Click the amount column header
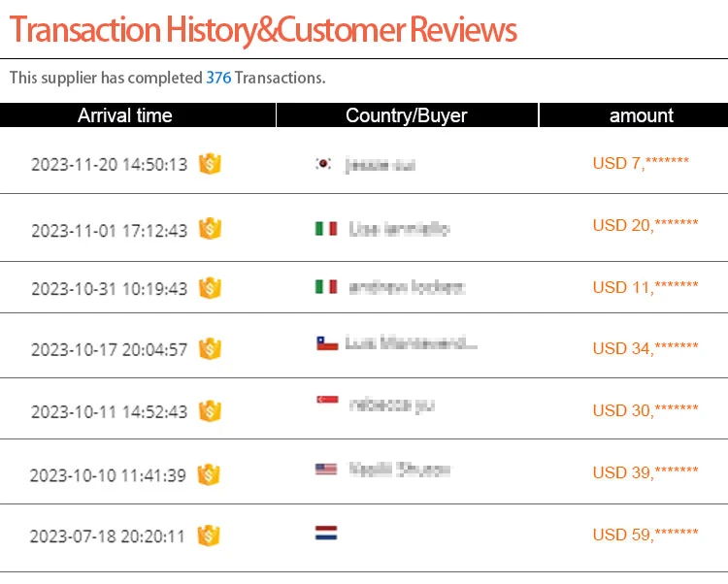The image size is (728, 584). [641, 115]
